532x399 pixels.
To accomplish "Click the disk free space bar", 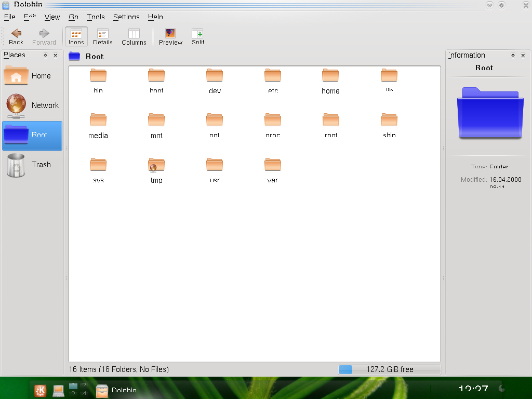I will pyautogui.click(x=389, y=369).
